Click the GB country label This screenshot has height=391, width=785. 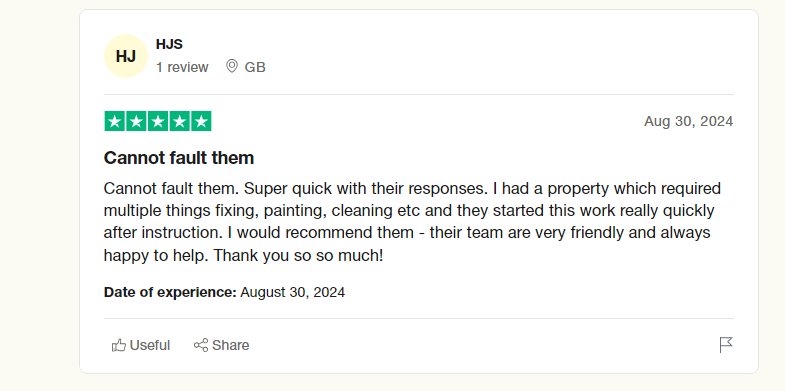tap(255, 67)
